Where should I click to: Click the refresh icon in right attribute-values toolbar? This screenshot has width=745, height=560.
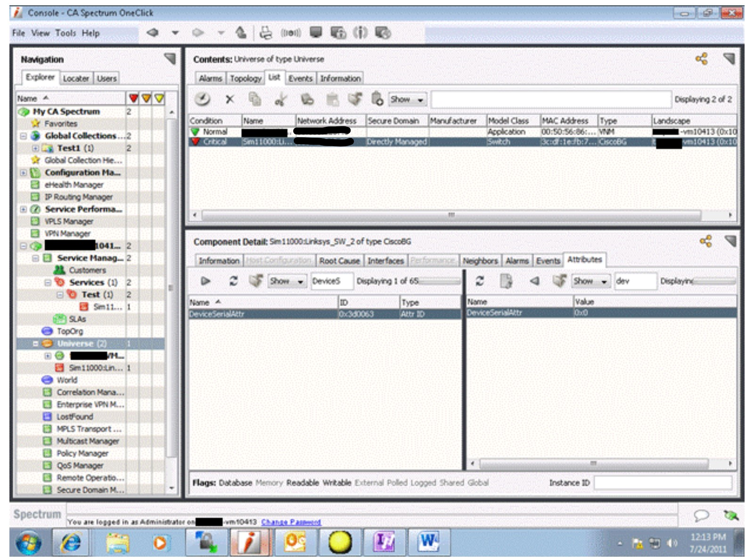(x=480, y=281)
